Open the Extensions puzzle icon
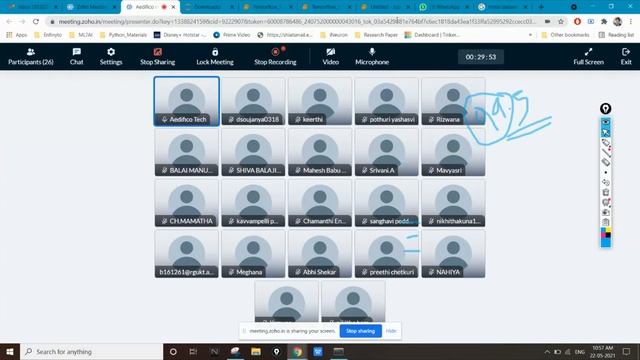640x360 pixels. point(604,21)
